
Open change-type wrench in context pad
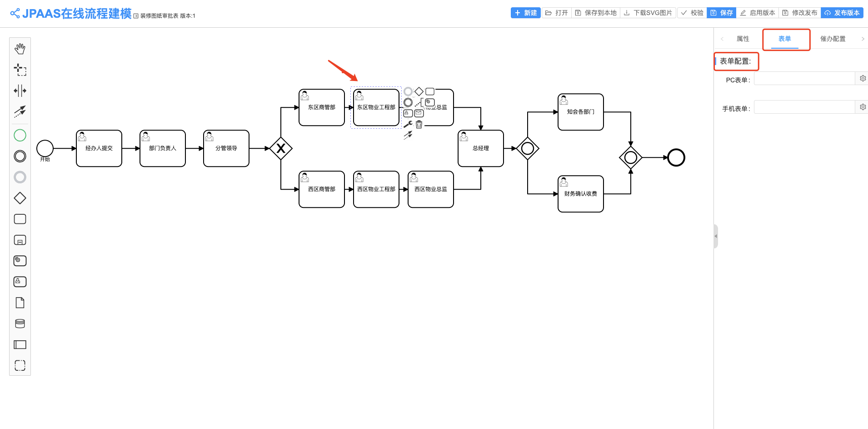point(408,124)
